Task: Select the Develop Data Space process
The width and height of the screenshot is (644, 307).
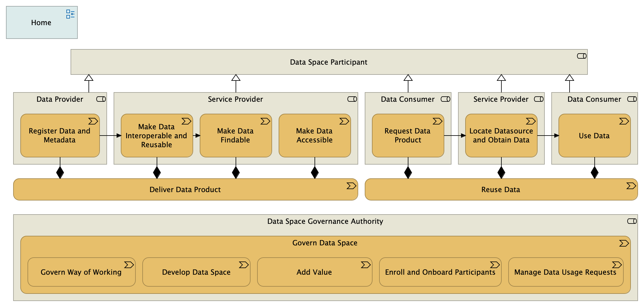Action: pos(196,272)
